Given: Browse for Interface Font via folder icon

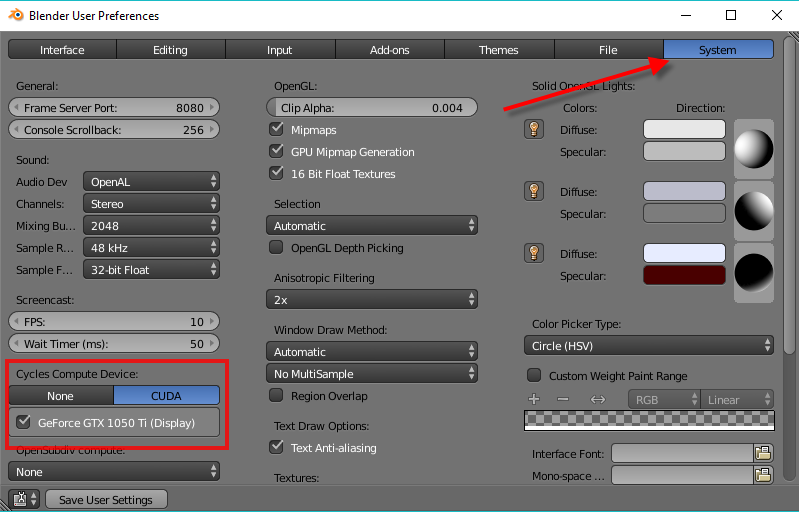Looking at the screenshot, I should tap(764, 454).
